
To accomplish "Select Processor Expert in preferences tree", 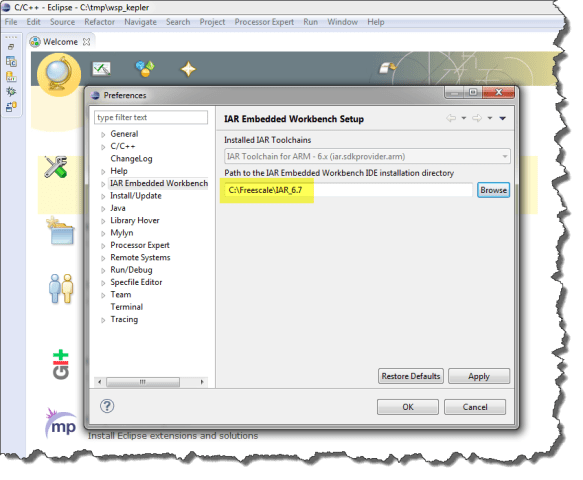I will [140, 245].
